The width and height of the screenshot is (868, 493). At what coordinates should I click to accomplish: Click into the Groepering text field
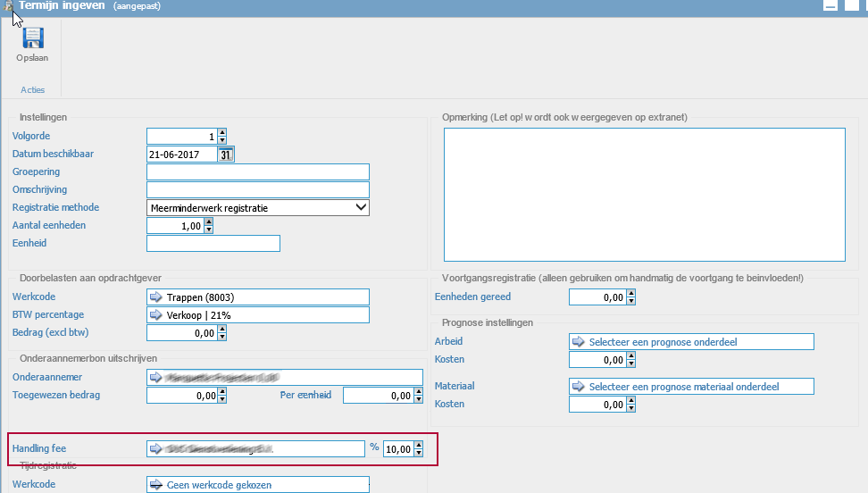257,172
